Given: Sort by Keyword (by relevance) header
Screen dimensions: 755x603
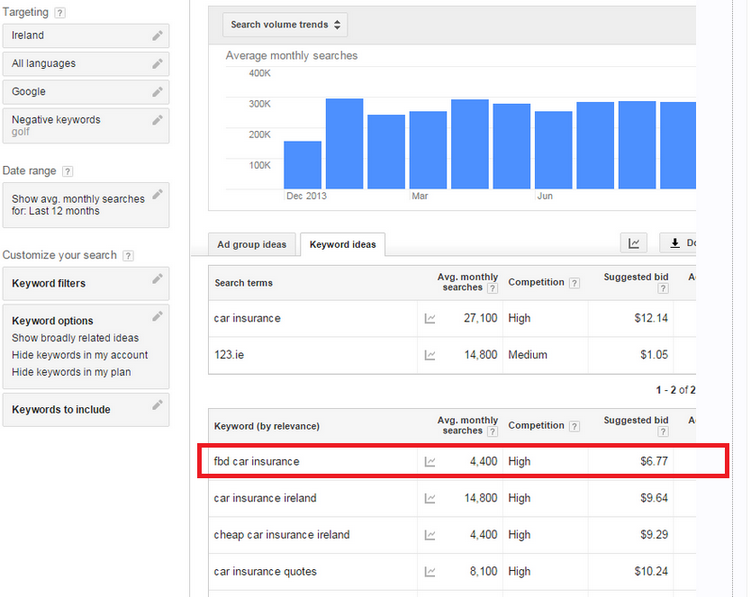Looking at the screenshot, I should pyautogui.click(x=267, y=427).
